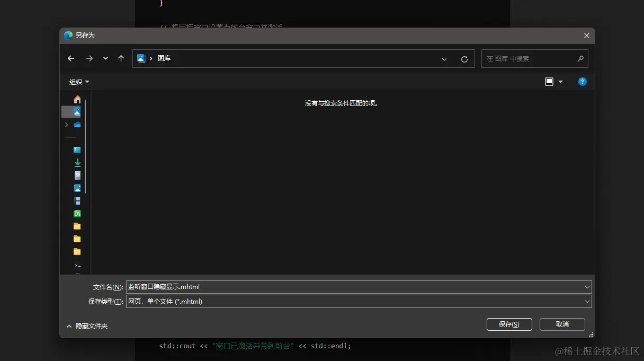
Task: Open the view options dropdown arrow
Action: (x=560, y=82)
